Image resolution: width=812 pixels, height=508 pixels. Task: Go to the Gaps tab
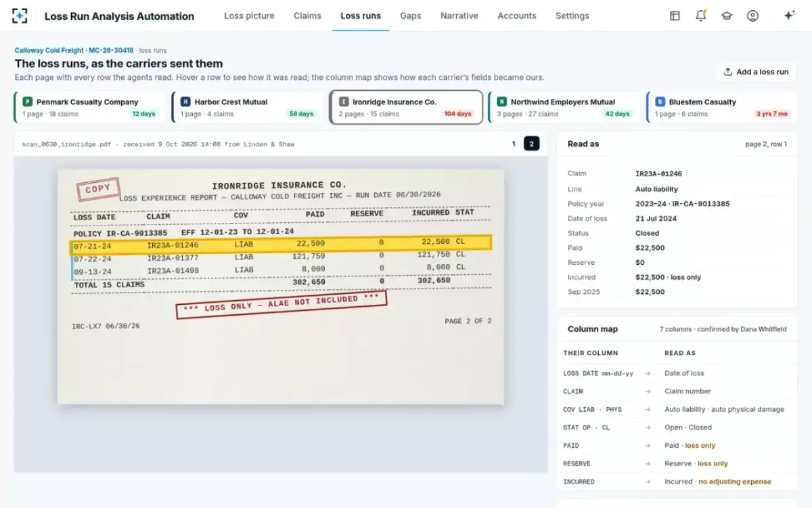point(411,16)
